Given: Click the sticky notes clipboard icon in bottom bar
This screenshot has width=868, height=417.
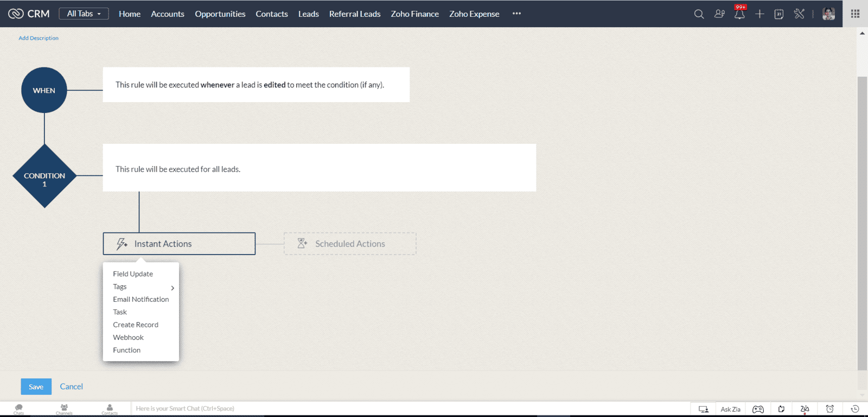Looking at the screenshot, I should click(x=781, y=409).
